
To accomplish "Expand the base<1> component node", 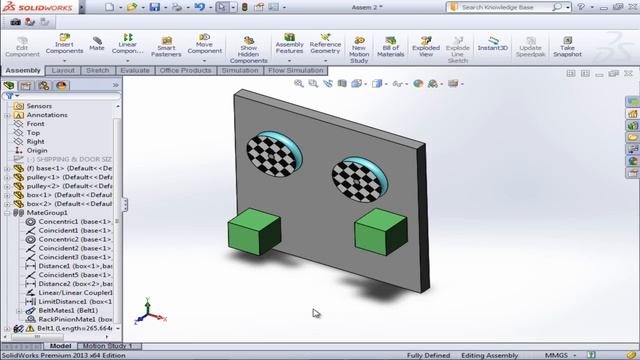I will (x=7, y=169).
